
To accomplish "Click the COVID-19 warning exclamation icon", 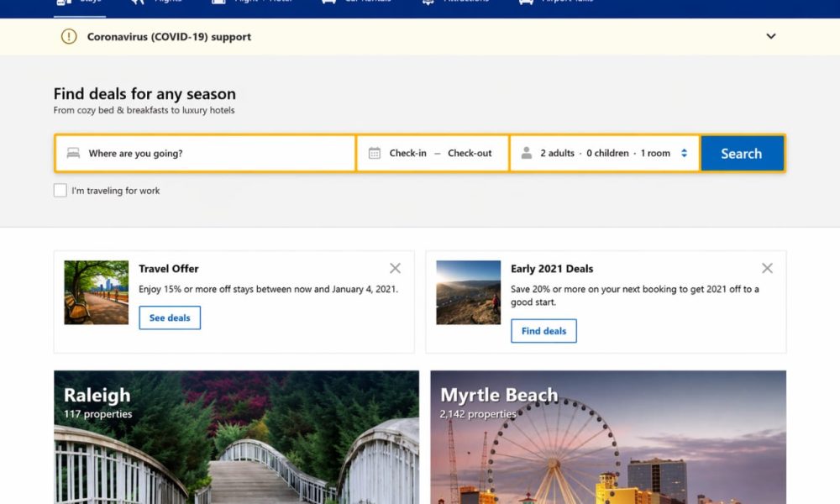I will (69, 37).
